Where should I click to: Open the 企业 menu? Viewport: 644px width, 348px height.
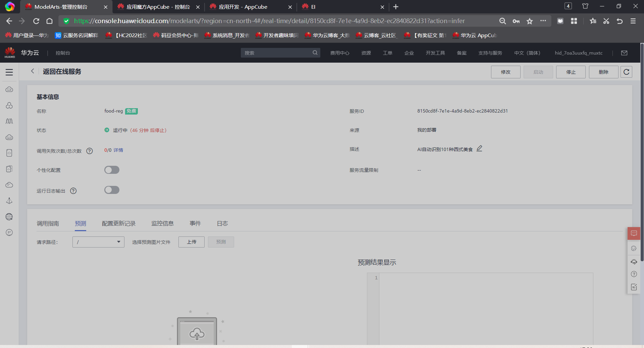pos(409,53)
